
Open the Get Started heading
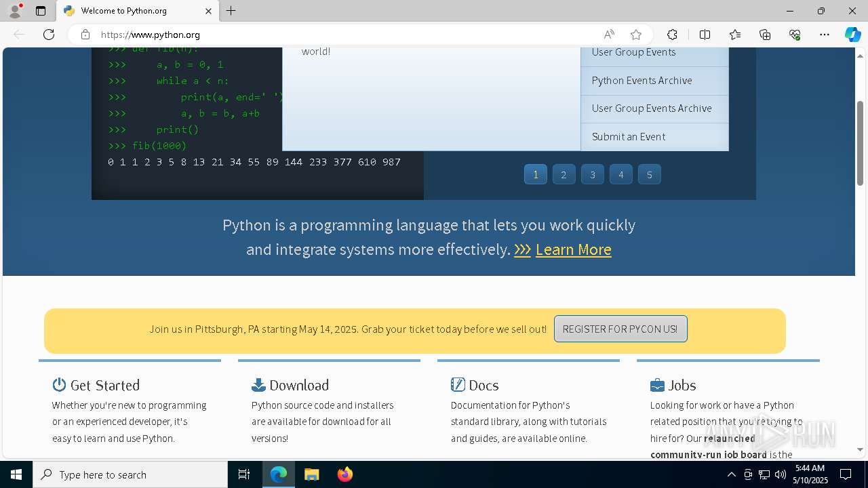point(105,385)
